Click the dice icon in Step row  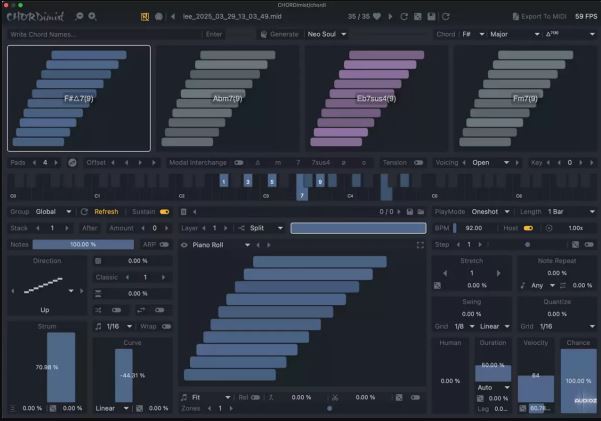click(x=575, y=245)
